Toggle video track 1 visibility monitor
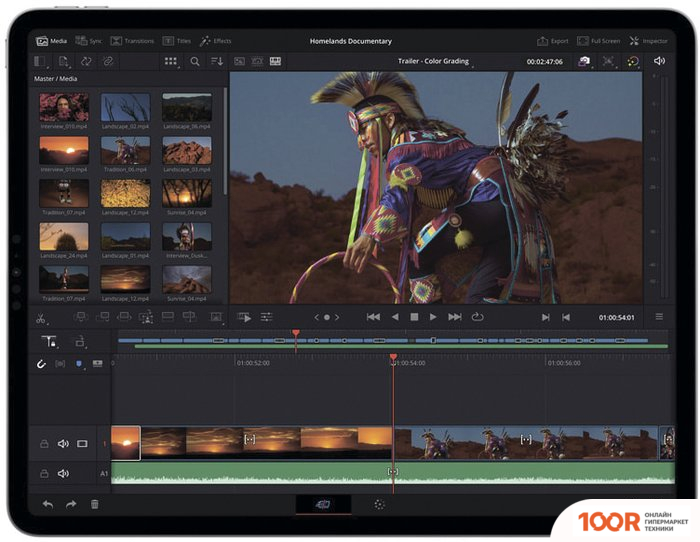 click(82, 444)
